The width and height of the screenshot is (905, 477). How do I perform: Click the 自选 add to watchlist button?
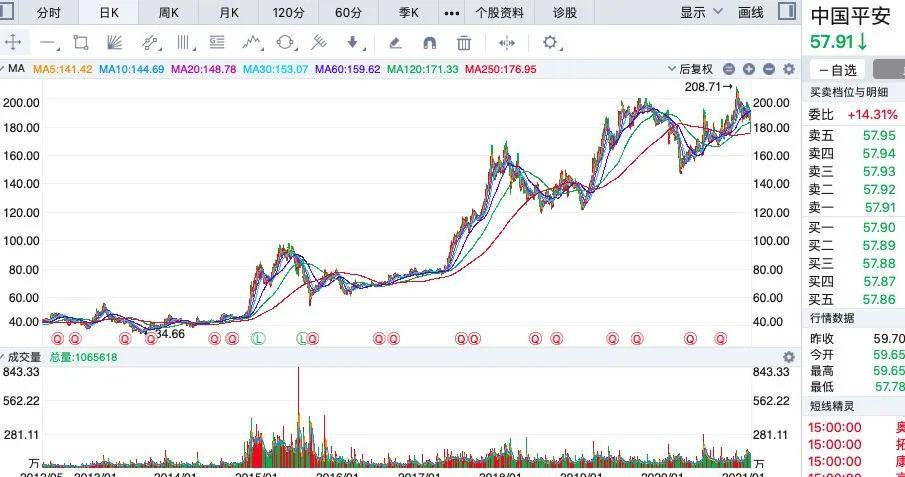pos(837,70)
